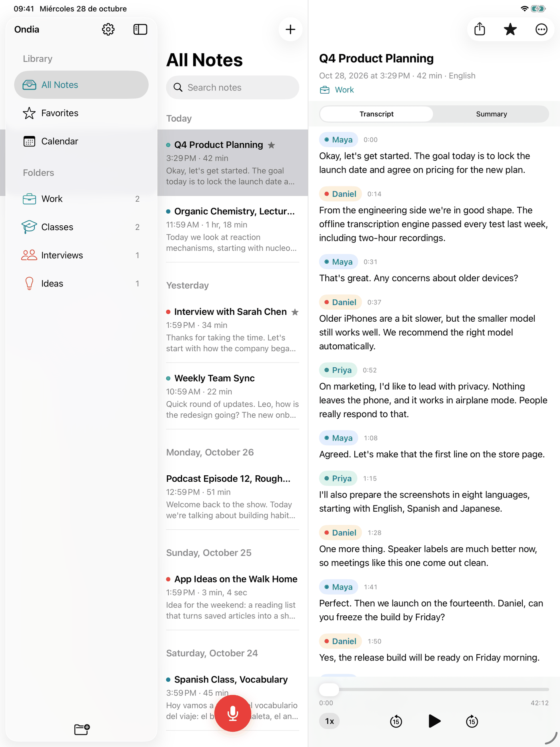Switch to the Summary tab
The height and width of the screenshot is (747, 560).
491,114
